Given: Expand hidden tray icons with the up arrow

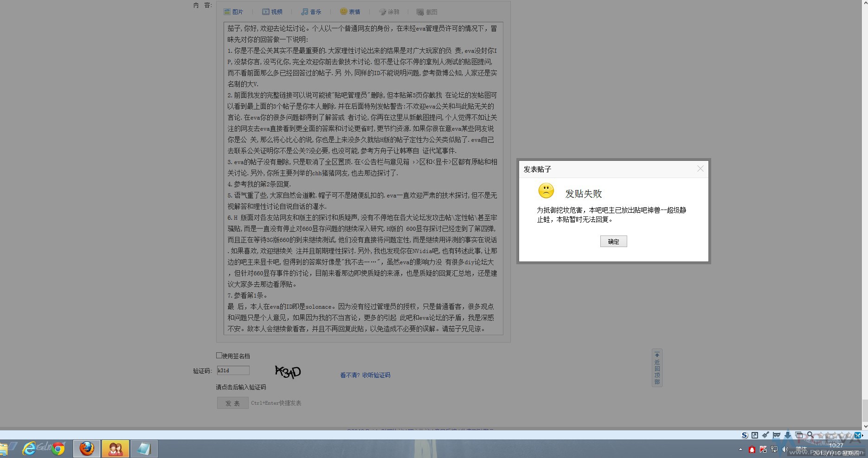Looking at the screenshot, I should coord(740,449).
